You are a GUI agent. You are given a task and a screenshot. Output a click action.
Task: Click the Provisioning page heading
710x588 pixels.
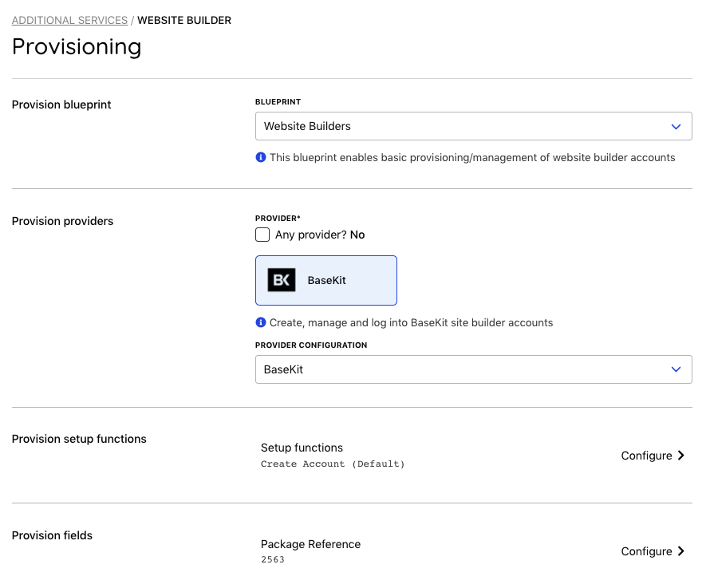77,47
